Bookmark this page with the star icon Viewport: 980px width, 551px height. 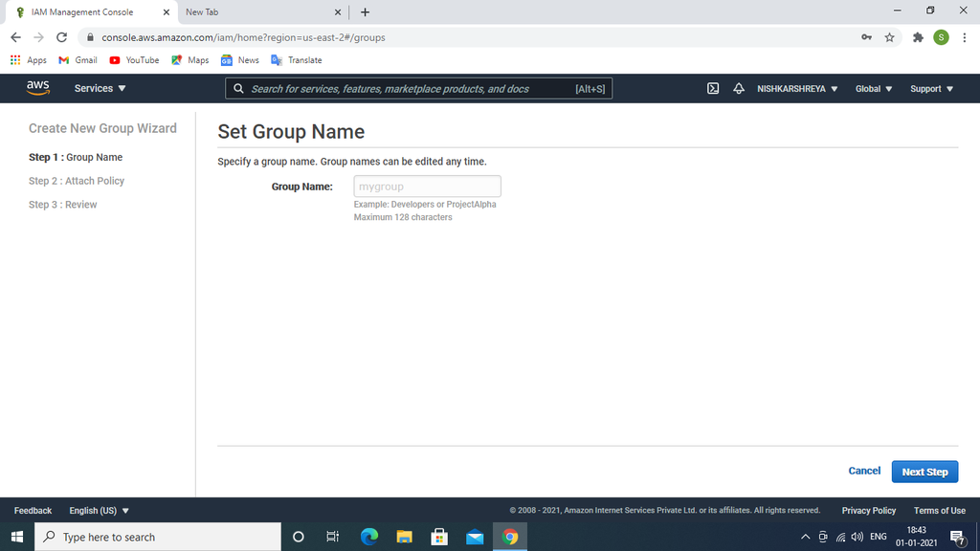pyautogui.click(x=891, y=36)
